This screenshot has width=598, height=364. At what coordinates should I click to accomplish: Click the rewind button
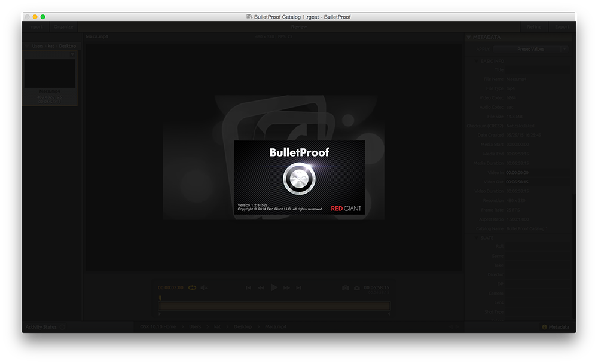(261, 287)
